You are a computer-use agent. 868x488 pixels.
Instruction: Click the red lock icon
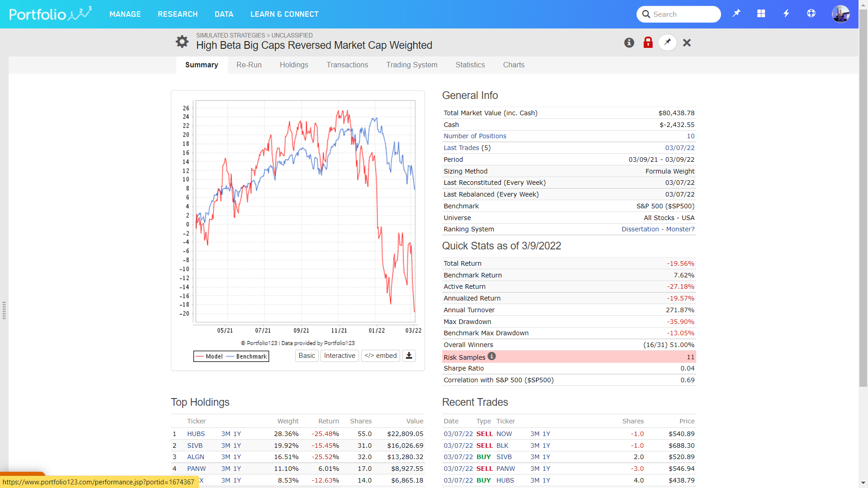648,42
